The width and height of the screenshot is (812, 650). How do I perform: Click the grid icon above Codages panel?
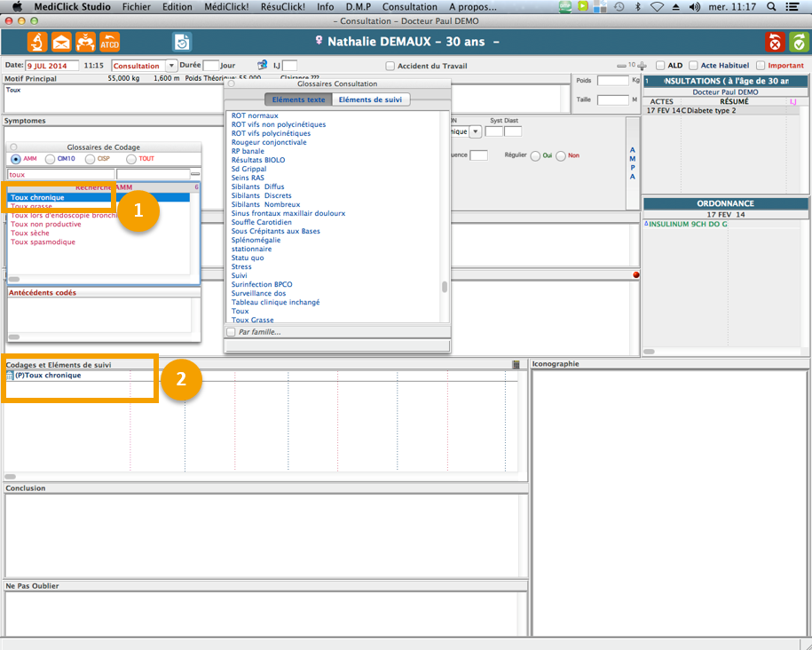pyautogui.click(x=516, y=364)
